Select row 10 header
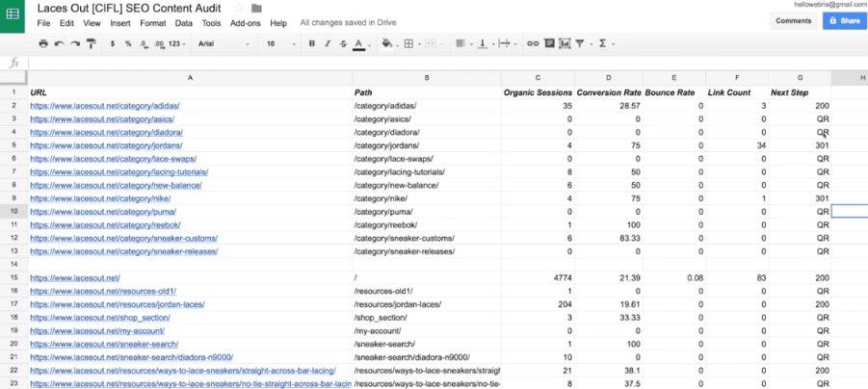The image size is (868, 389). coord(13,212)
